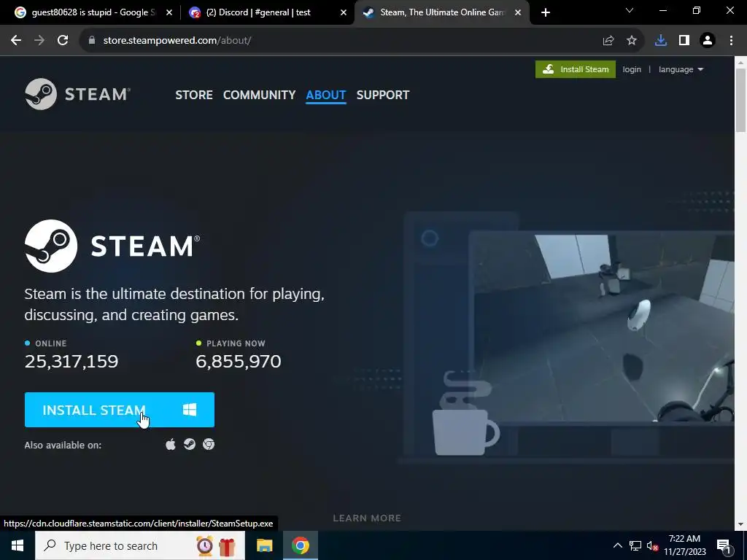Close the Steam tab
Screen dimensions: 747x560
click(518, 13)
